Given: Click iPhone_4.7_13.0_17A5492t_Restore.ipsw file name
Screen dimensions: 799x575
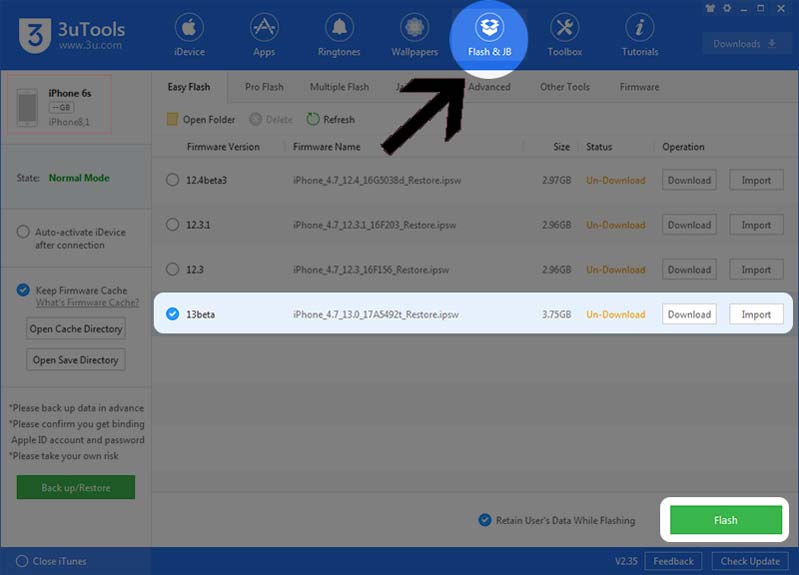Looking at the screenshot, I should click(x=376, y=315).
